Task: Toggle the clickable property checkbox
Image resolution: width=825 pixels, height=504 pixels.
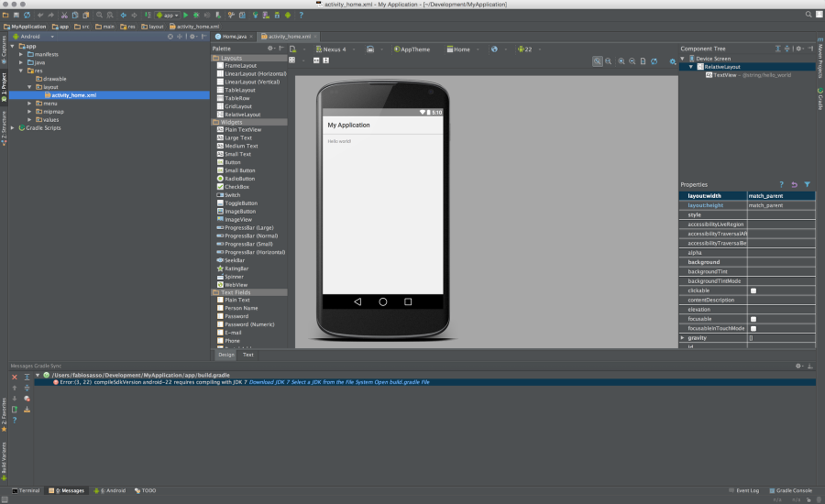Action: 753,290
